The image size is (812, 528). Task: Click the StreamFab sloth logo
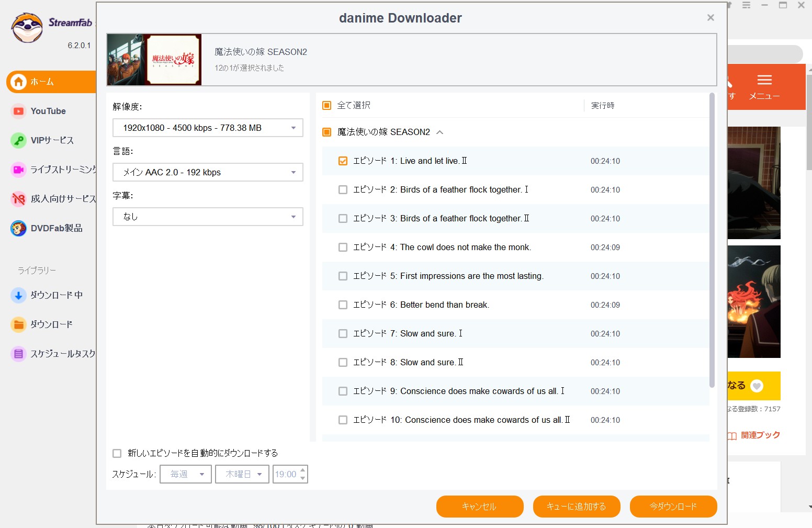27,28
